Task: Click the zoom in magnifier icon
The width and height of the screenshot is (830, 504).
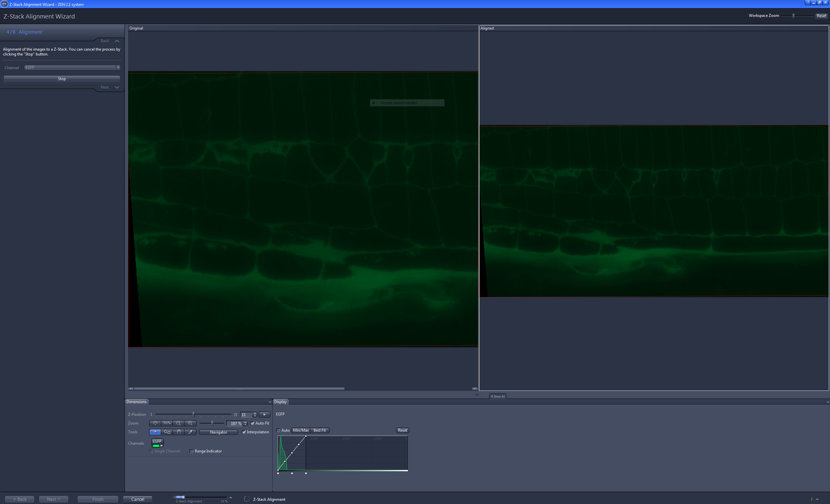Action: 191,424
